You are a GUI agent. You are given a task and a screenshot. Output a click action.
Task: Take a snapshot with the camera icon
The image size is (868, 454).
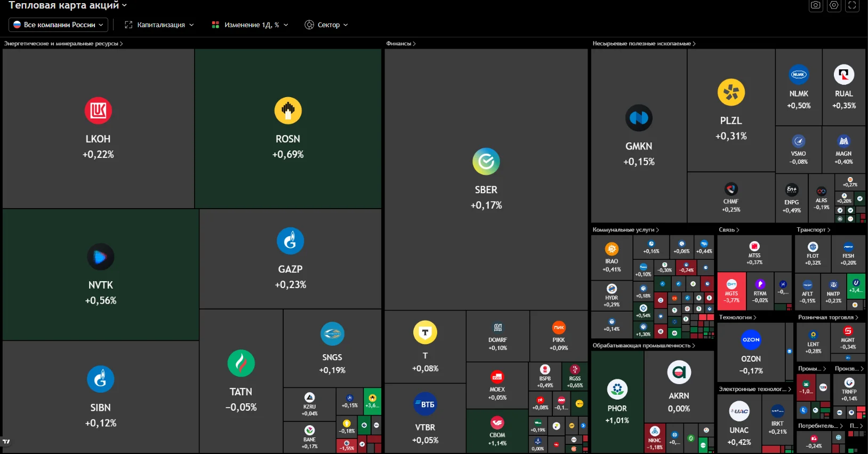pyautogui.click(x=816, y=5)
